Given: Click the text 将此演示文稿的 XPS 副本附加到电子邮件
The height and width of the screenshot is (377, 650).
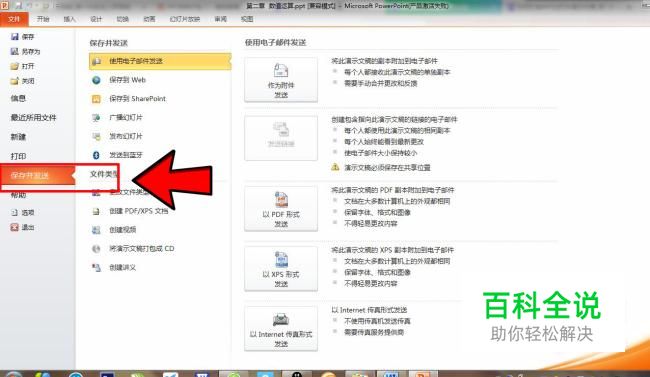Looking at the screenshot, I should click(x=393, y=250).
